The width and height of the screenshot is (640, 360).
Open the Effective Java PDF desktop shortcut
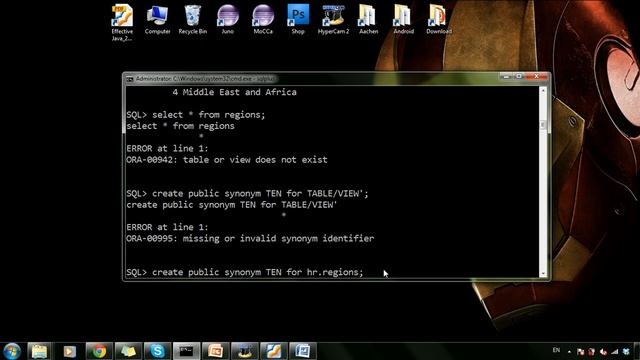click(122, 22)
